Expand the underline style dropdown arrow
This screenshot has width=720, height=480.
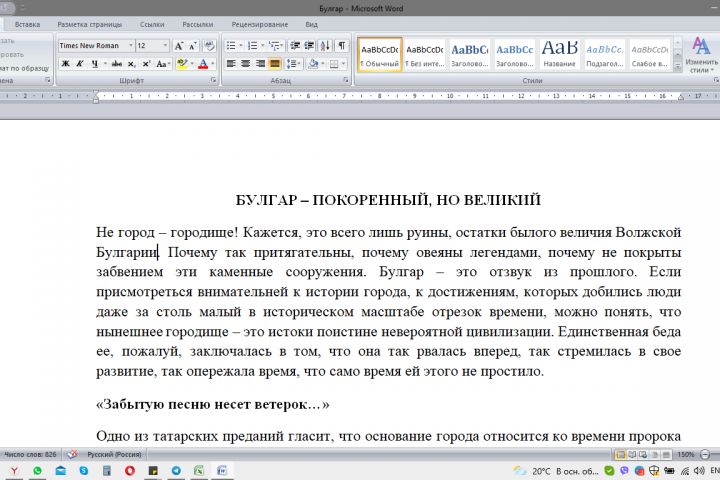tap(105, 64)
